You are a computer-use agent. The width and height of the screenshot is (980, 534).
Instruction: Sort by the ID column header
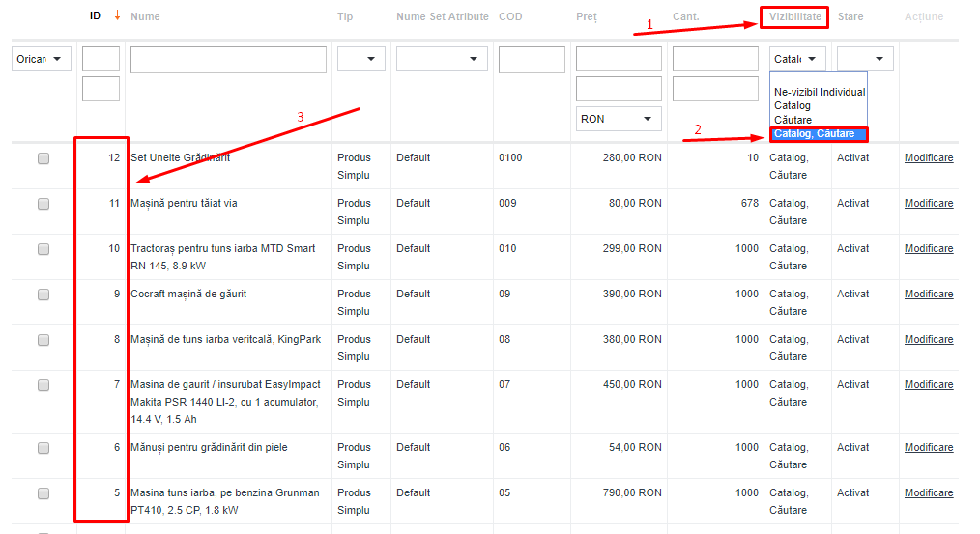tap(95, 16)
